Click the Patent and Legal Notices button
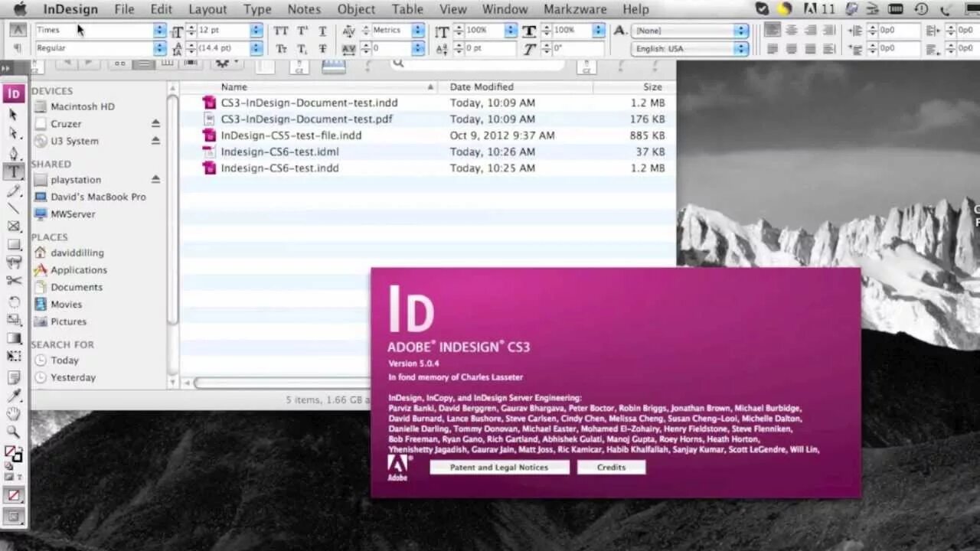This screenshot has width=980, height=551. (x=499, y=467)
